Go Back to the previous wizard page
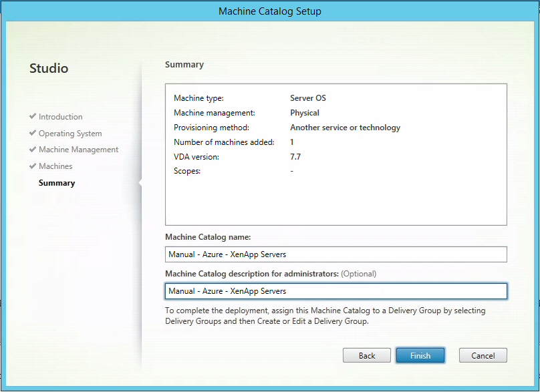 pos(367,355)
